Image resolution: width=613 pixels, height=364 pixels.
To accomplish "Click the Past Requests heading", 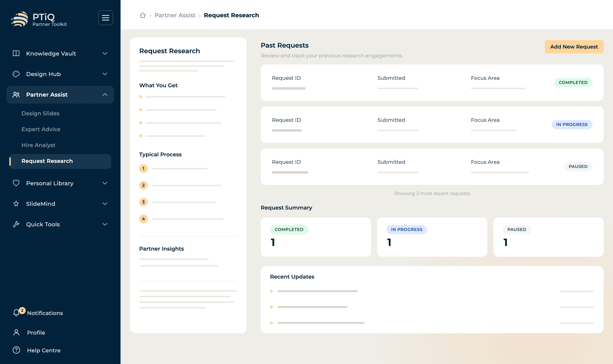I will [x=285, y=45].
